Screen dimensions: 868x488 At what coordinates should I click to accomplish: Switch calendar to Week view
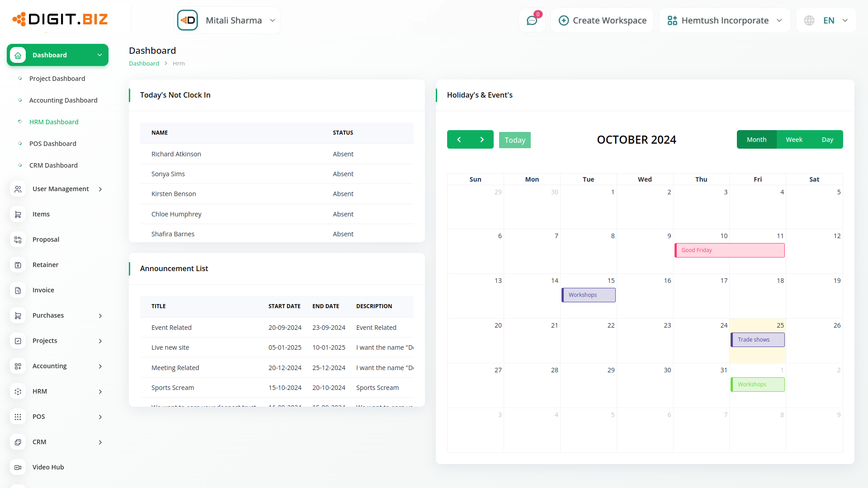tap(794, 140)
